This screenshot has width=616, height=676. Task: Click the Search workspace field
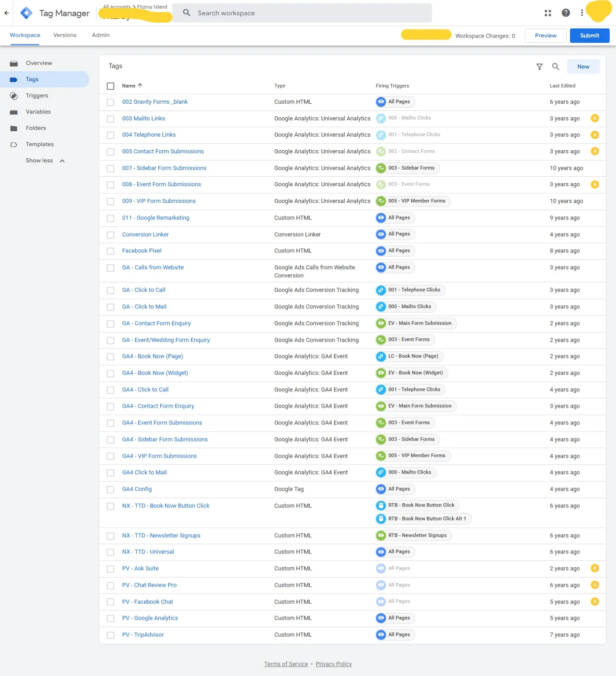pos(302,13)
